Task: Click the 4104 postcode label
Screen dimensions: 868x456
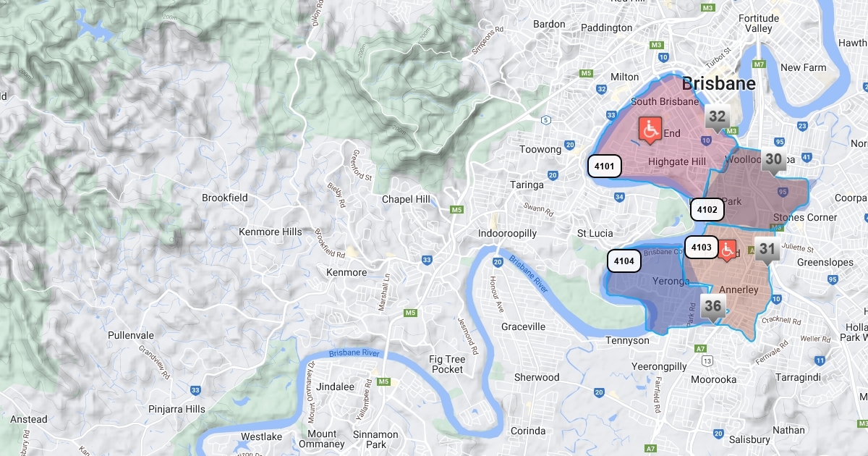Action: pyautogui.click(x=624, y=261)
